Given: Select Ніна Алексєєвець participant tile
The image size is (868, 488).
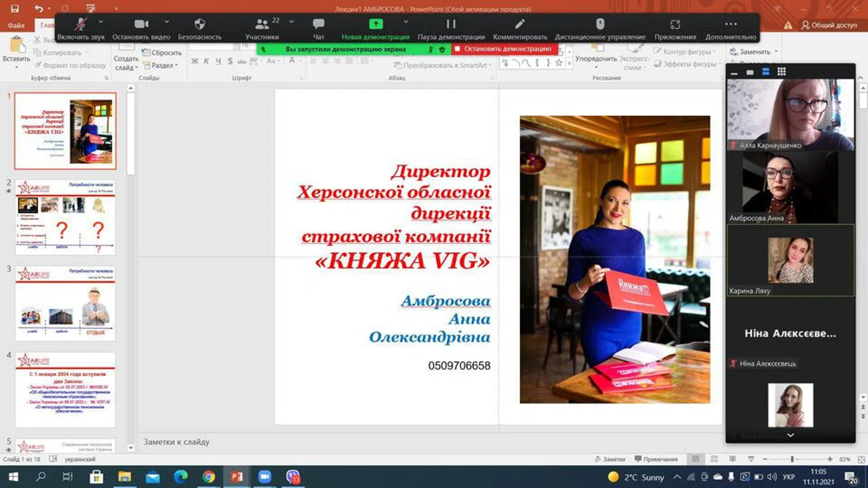Looking at the screenshot, I should pyautogui.click(x=791, y=333).
